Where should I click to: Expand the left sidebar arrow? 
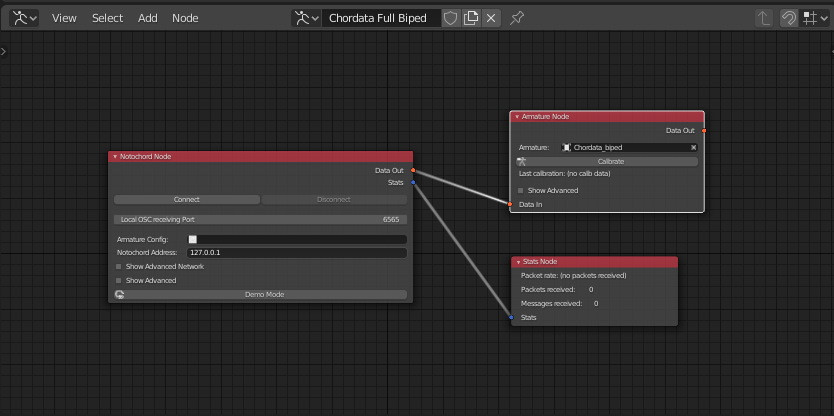(3, 51)
